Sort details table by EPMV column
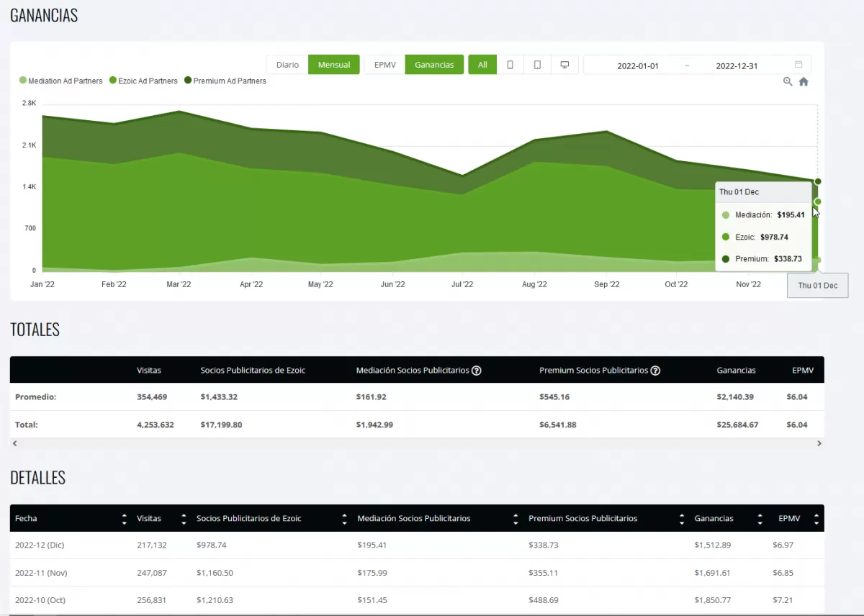This screenshot has height=616, width=864. coord(816,519)
